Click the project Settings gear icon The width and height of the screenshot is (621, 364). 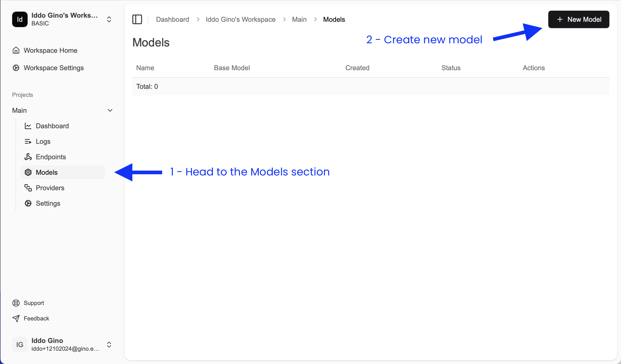tap(28, 203)
